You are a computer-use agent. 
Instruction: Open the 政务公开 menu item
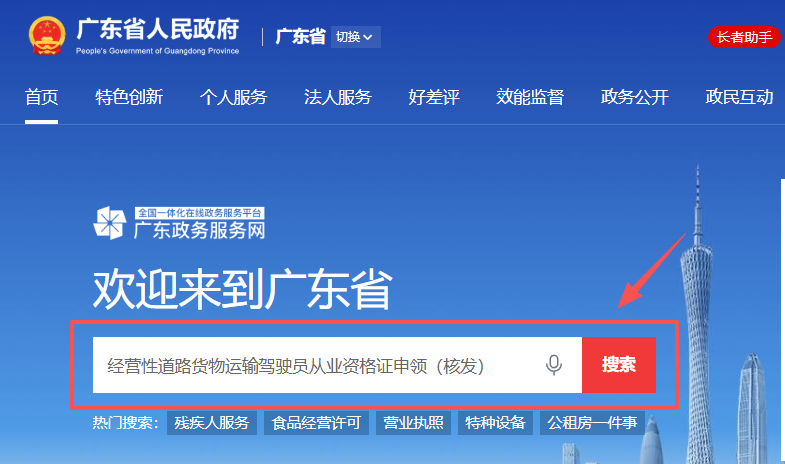pyautogui.click(x=634, y=97)
